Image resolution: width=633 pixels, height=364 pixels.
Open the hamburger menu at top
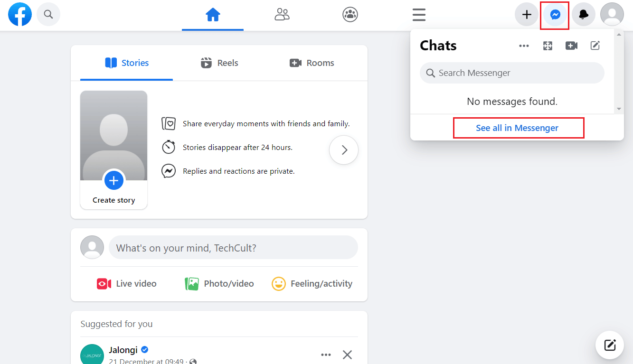[419, 15]
